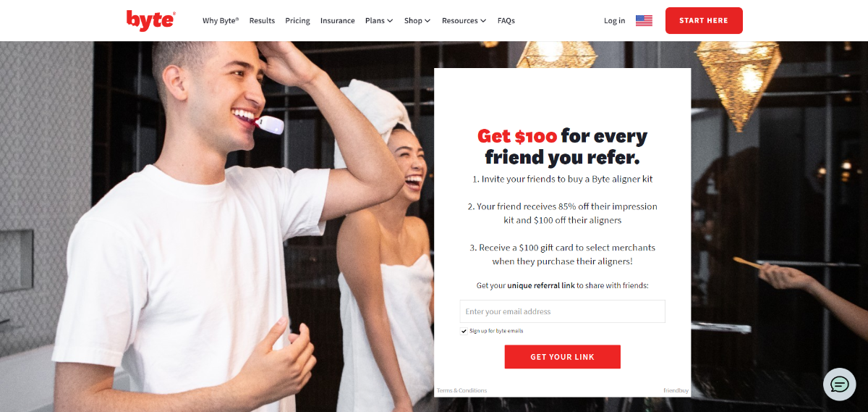Go to the Results page
868x412 pixels.
click(x=262, y=21)
